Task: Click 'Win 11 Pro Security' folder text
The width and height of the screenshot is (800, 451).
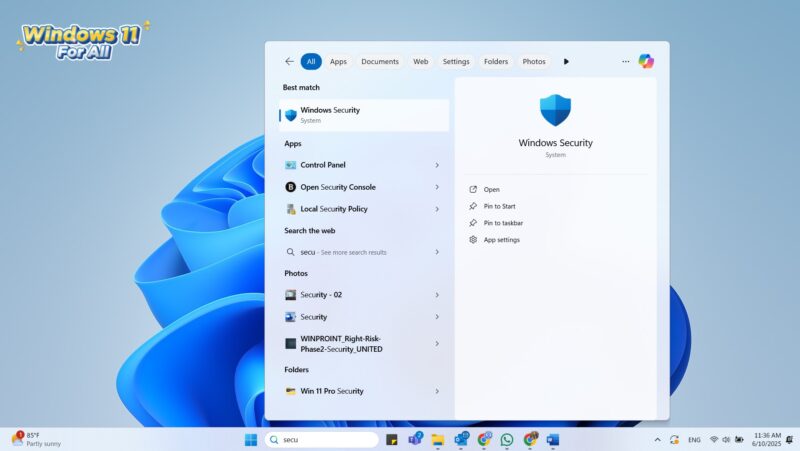Action: click(332, 391)
